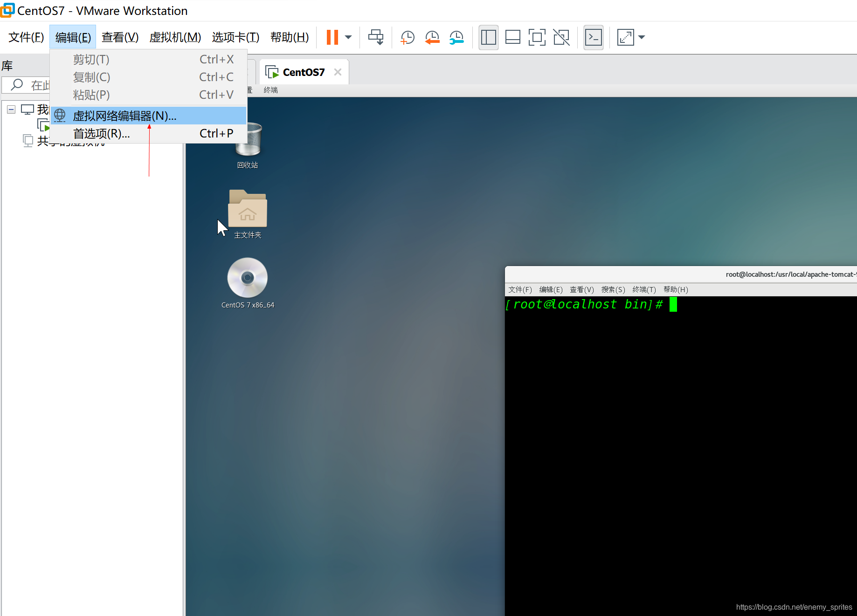Click the console view icon
Image resolution: width=857 pixels, height=616 pixels.
(594, 37)
